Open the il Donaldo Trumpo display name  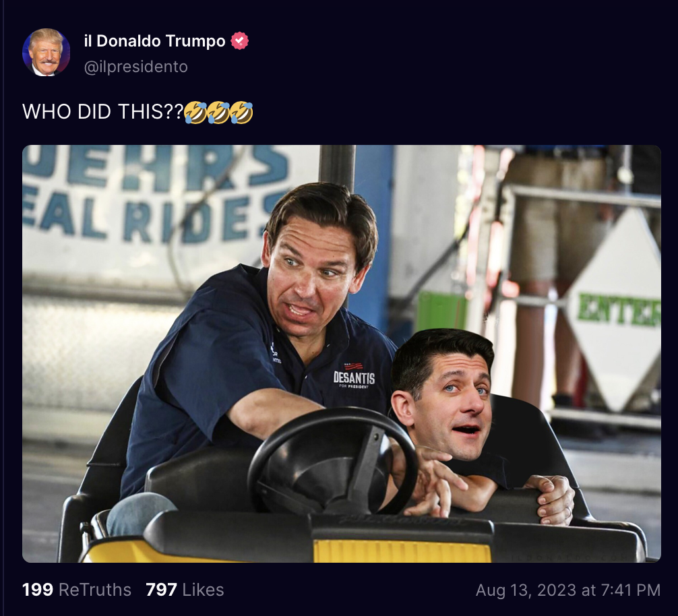(154, 41)
